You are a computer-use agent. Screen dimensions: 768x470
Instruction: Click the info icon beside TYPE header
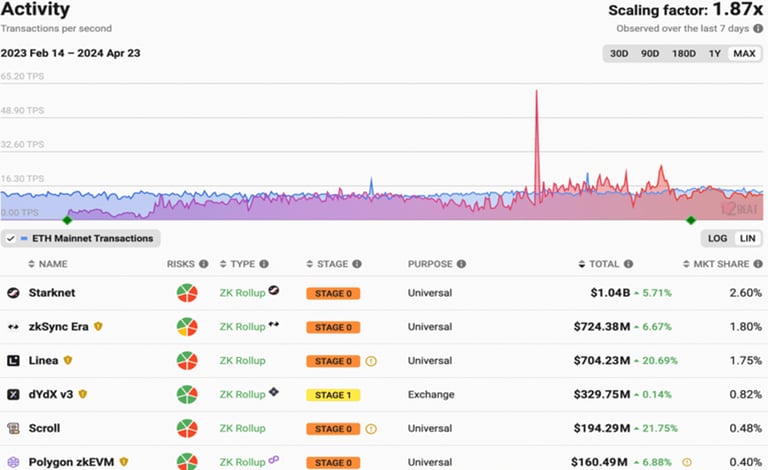[x=264, y=264]
